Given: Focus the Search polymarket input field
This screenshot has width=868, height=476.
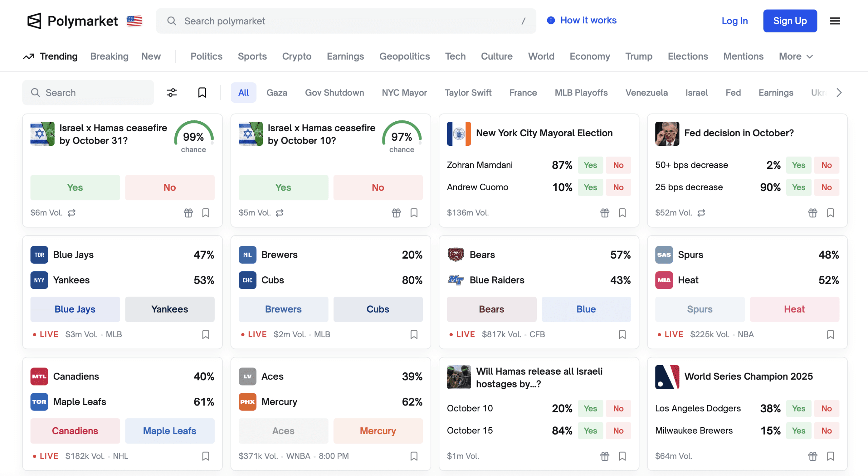Looking at the screenshot, I should tap(346, 21).
